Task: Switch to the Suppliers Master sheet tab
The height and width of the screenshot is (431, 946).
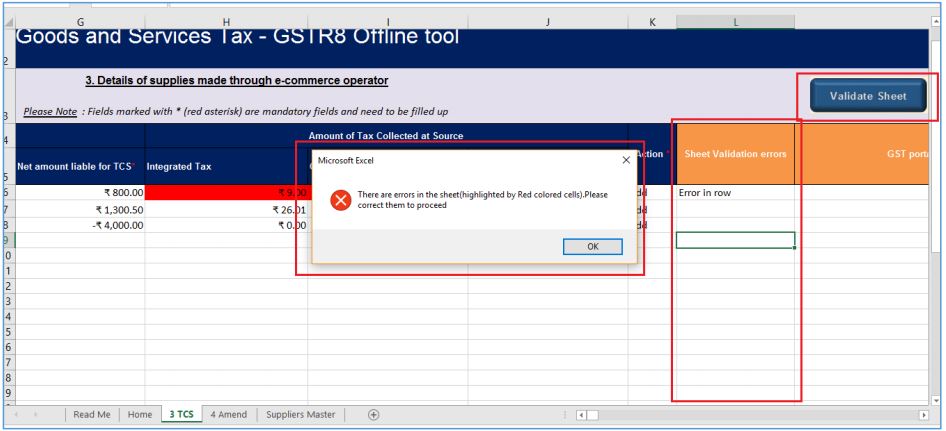Action: (x=300, y=414)
